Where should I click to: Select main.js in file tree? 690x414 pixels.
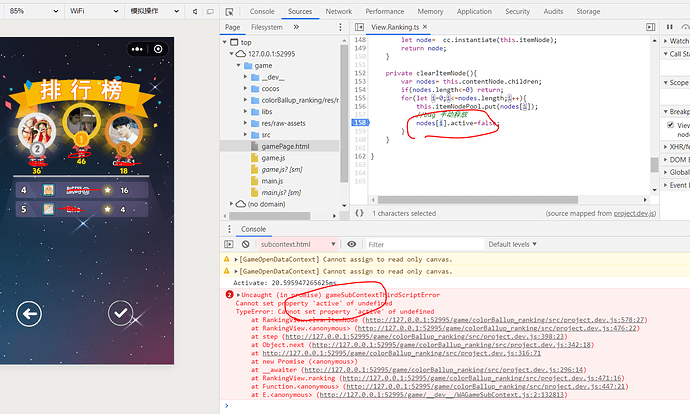pyautogui.click(x=272, y=181)
